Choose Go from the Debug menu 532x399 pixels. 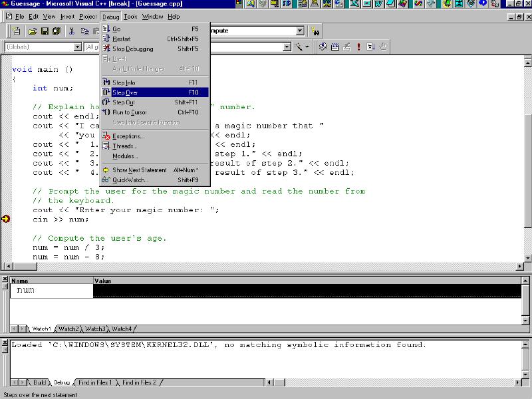tap(155, 29)
